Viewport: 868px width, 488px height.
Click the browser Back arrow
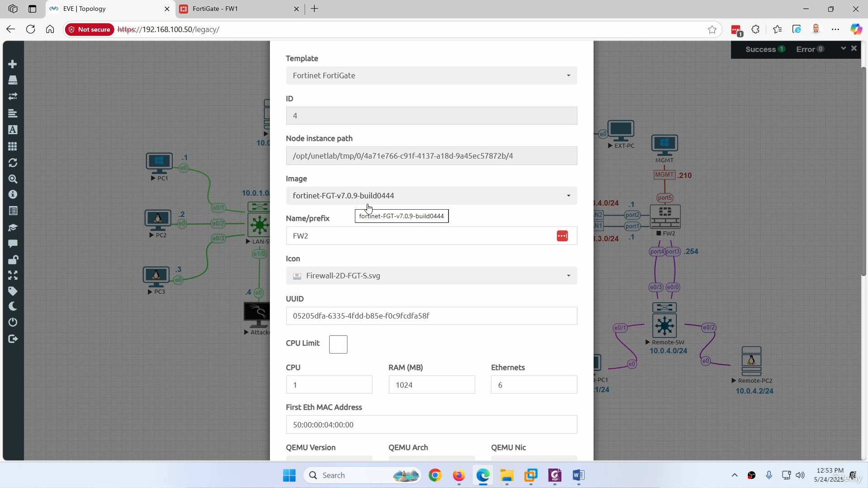[x=11, y=29]
